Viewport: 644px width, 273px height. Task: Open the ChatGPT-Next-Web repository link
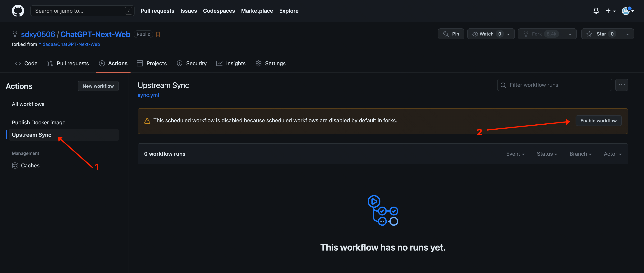coord(95,34)
